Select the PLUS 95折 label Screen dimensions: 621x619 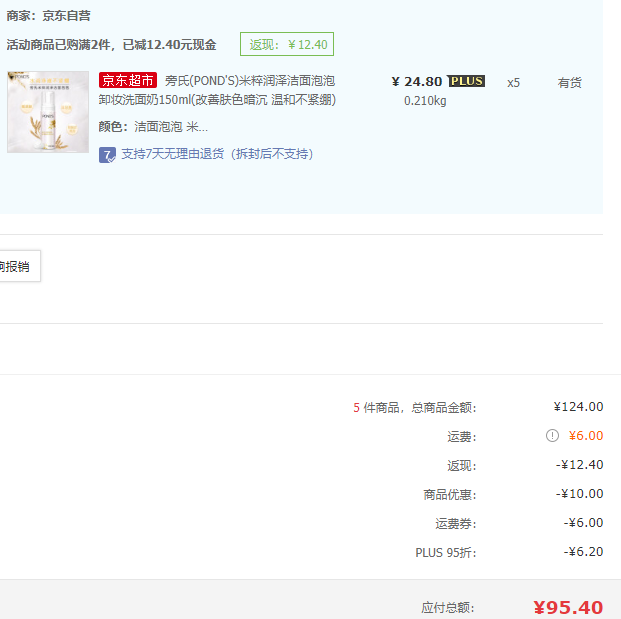click(x=446, y=552)
